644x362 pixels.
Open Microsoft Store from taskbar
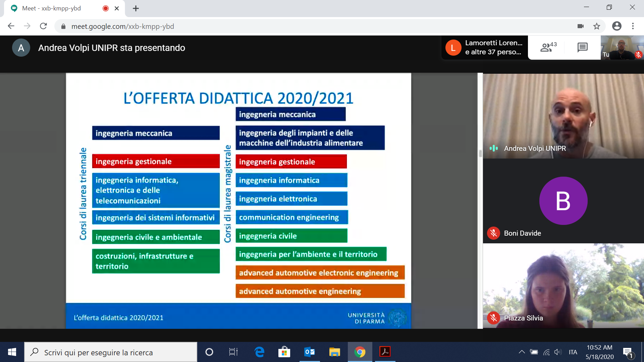point(284,352)
